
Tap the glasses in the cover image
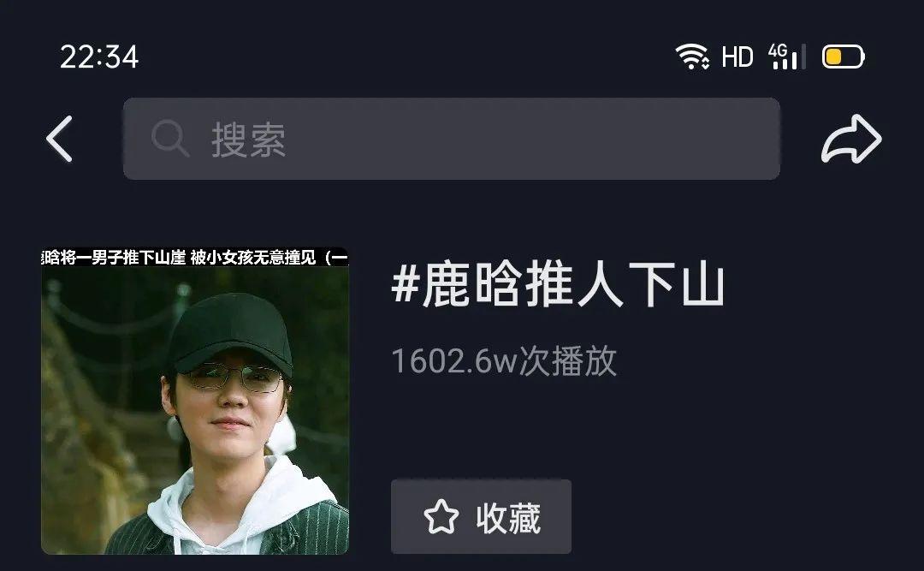coord(236,378)
